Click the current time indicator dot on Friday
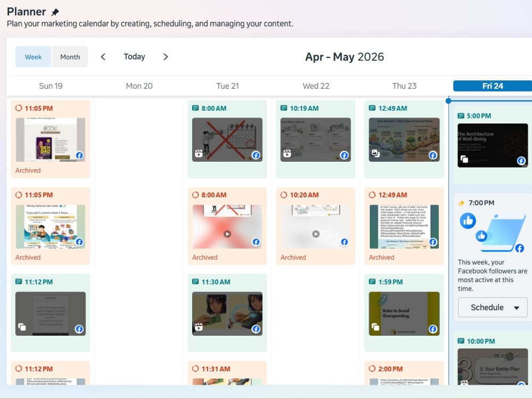 coord(448,101)
